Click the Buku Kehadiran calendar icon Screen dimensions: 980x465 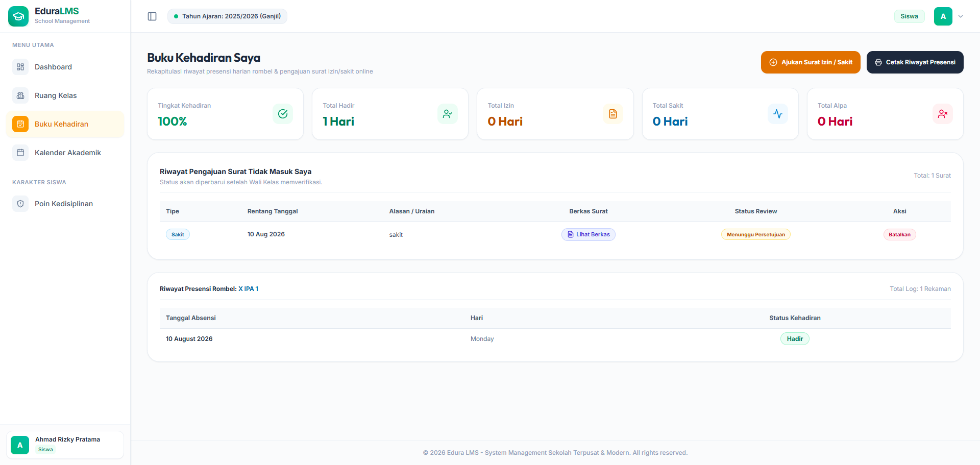click(x=20, y=124)
